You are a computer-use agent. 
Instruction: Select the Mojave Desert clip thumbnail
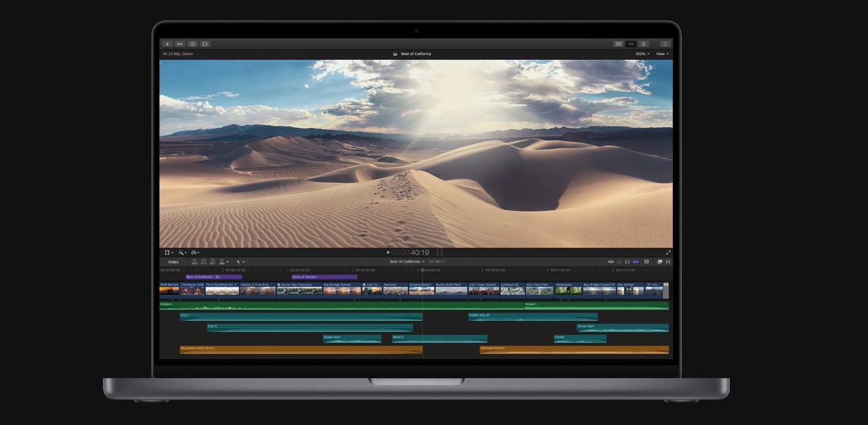(422, 290)
